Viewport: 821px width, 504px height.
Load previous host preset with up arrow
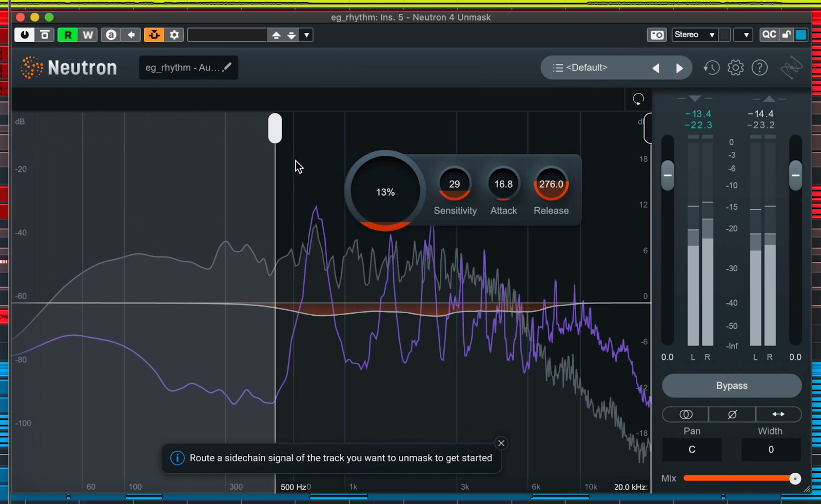[x=276, y=35]
